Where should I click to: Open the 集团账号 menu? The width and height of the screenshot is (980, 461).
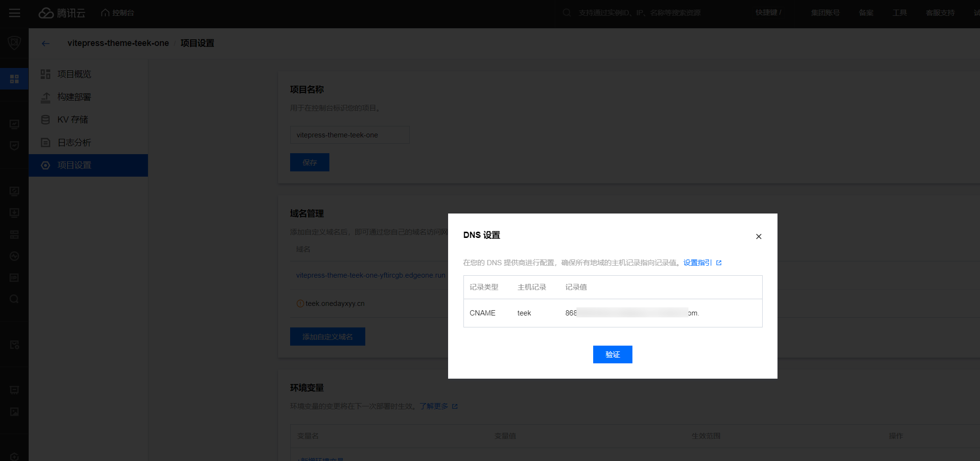pos(825,13)
